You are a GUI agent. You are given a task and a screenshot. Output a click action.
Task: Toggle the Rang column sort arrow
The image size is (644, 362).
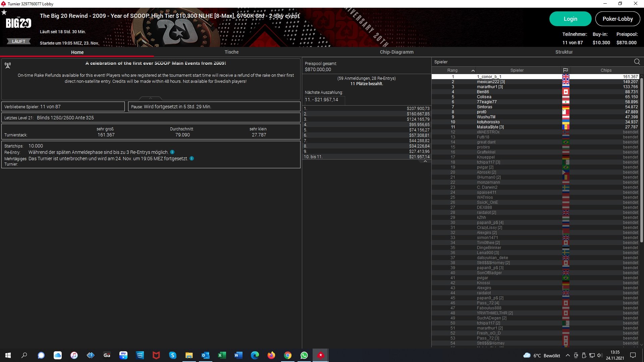click(473, 71)
